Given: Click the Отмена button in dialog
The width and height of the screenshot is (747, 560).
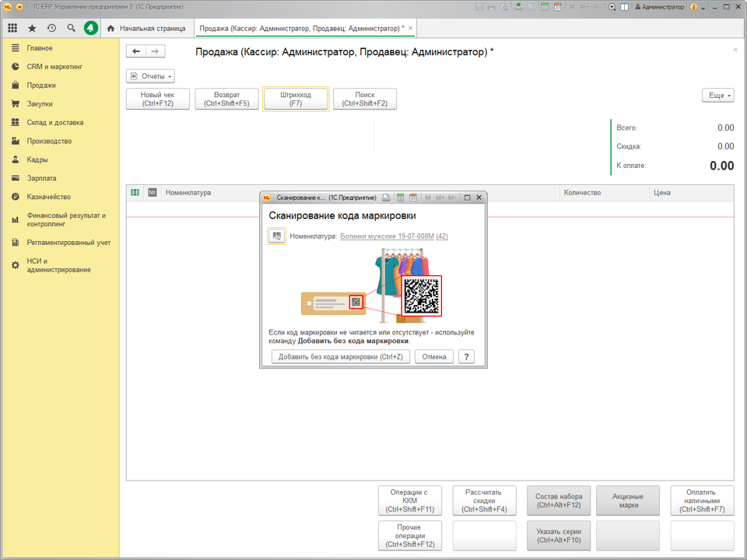Looking at the screenshot, I should [x=434, y=357].
